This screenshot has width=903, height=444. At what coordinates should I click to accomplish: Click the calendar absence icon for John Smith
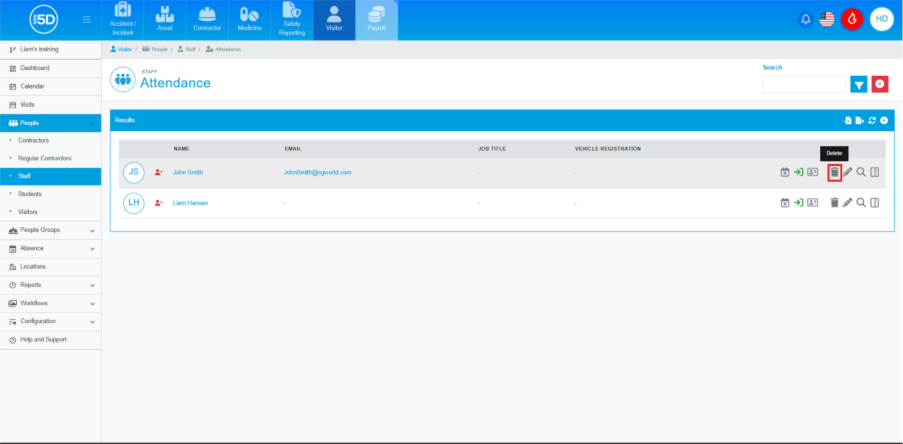[x=785, y=172]
